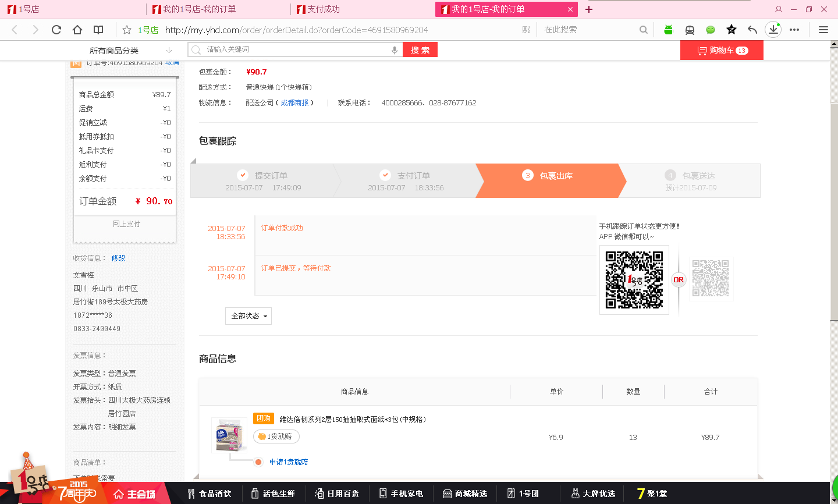Open the train ticket extension icon

point(690,30)
